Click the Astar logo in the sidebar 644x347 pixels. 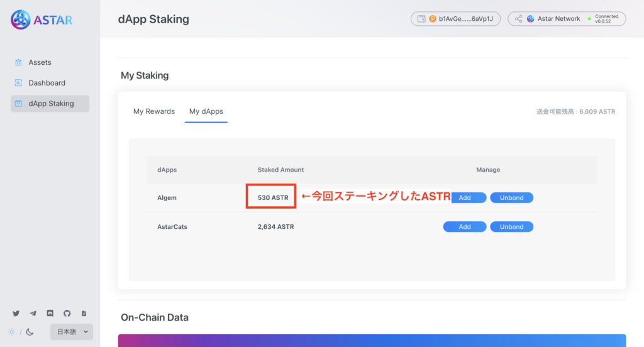[42, 19]
